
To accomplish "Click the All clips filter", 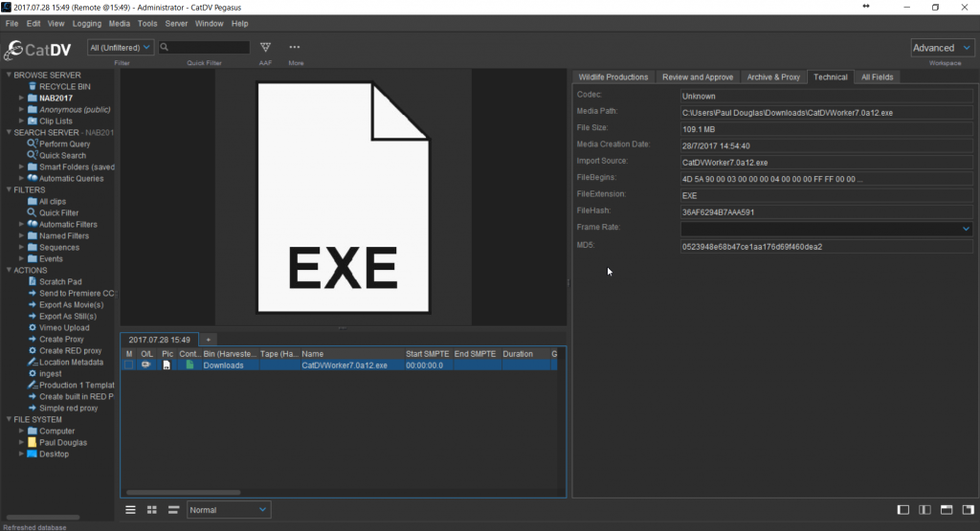I will [x=53, y=202].
